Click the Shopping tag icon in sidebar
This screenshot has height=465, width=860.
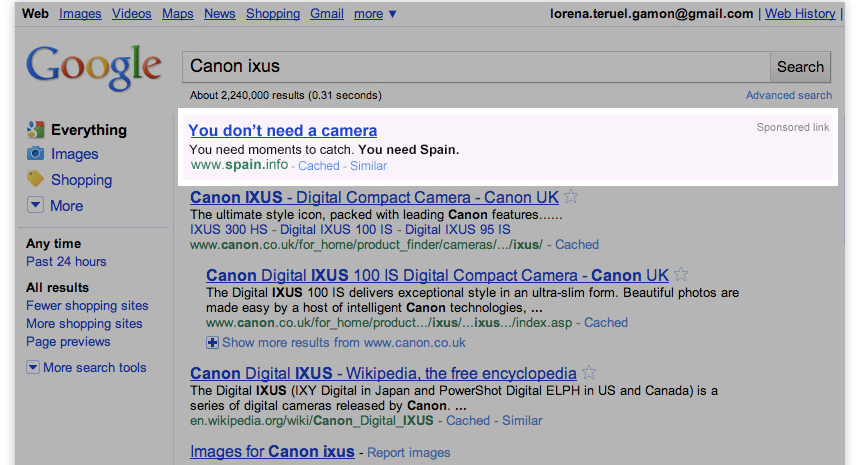tap(35, 179)
